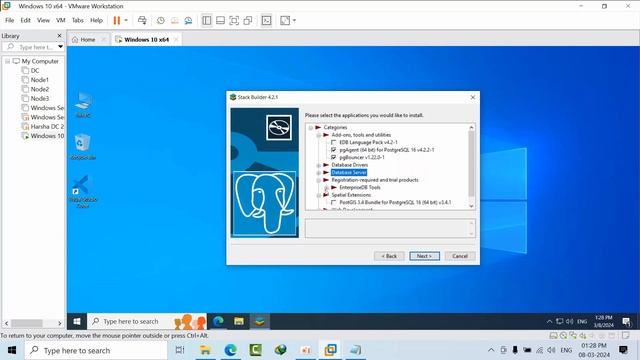
Task: Check PostGIS 3.4 Bundle for PostgreSQL 16 checkbox
Action: point(333,202)
